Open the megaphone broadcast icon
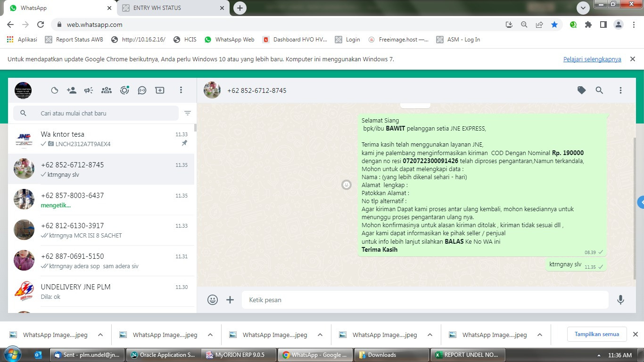Viewport: 644px width, 362px height. (89, 90)
